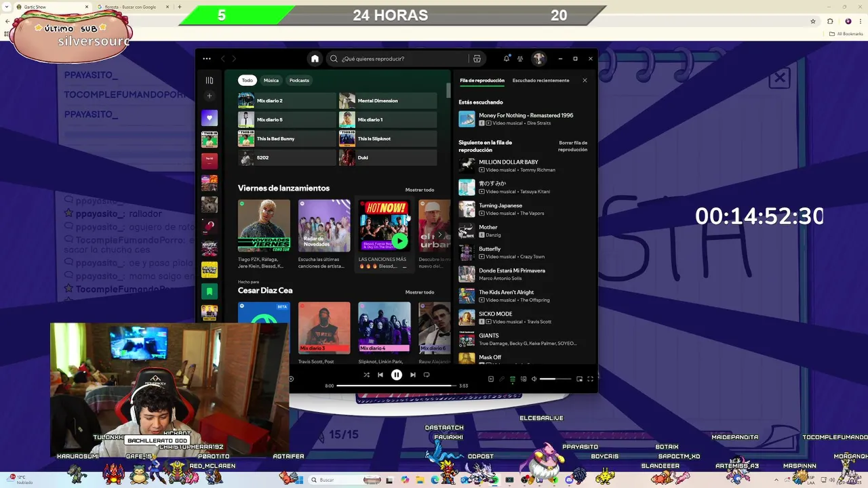Select 'MILLION DOLLAR BABY' in queue

(524, 165)
